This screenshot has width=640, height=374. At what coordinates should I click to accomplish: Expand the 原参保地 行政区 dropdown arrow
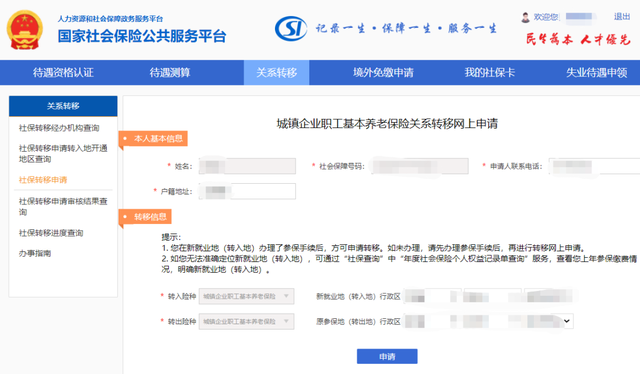click(x=567, y=321)
